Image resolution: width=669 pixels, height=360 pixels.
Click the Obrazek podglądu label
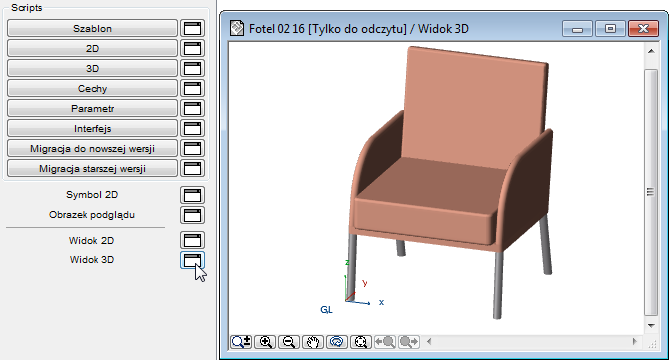(92, 215)
